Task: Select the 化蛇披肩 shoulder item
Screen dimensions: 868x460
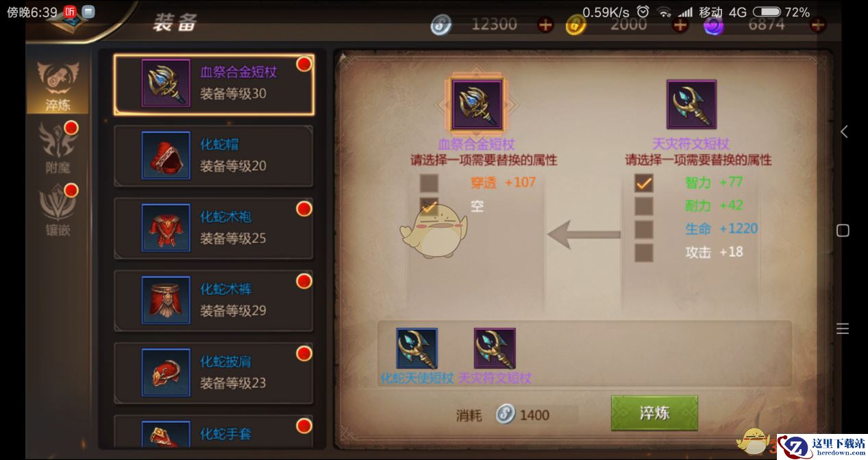Action: (x=214, y=372)
